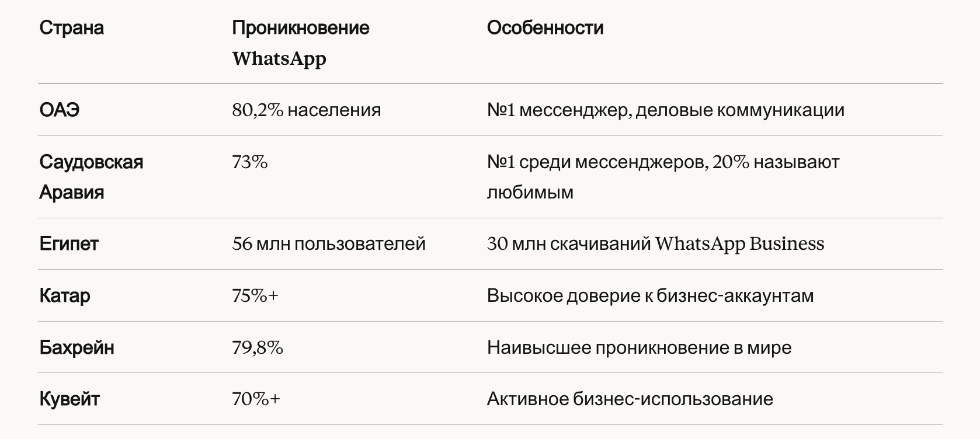Select the Катар country cell
This screenshot has width=980, height=439.
point(64,295)
